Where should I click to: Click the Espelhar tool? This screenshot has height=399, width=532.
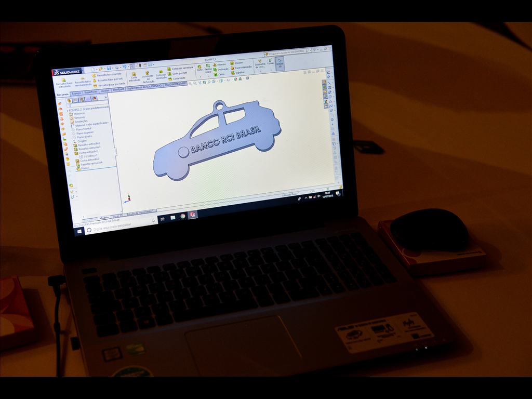(240, 72)
